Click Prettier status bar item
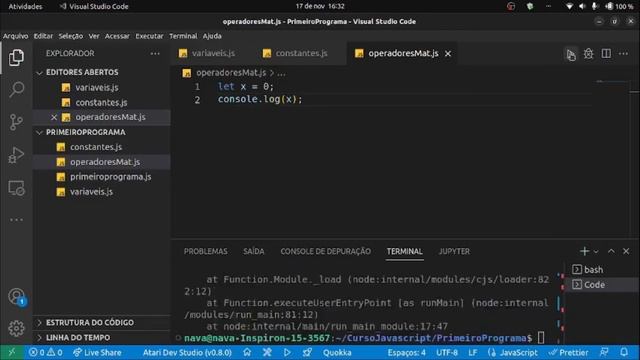This screenshot has height=360, width=640. tap(568, 352)
